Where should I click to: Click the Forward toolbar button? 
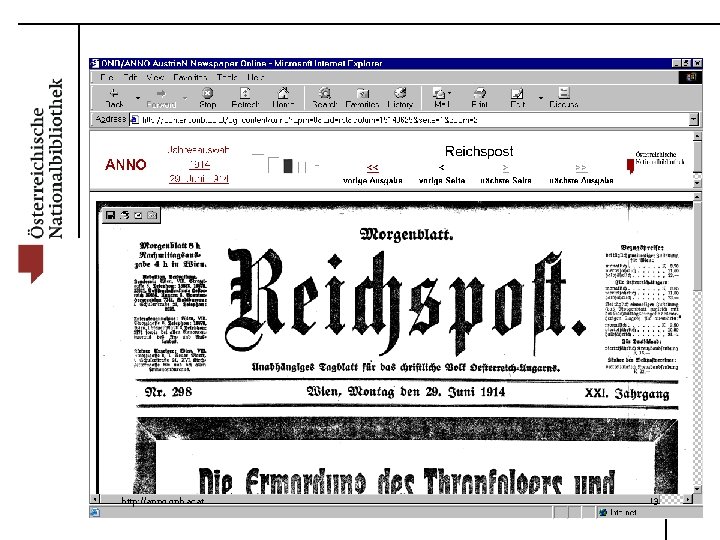[x=161, y=98]
